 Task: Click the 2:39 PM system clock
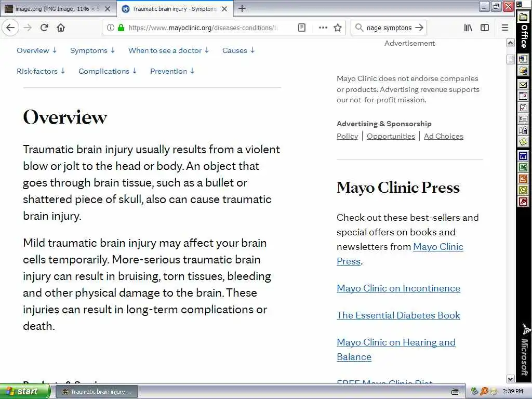(512, 392)
